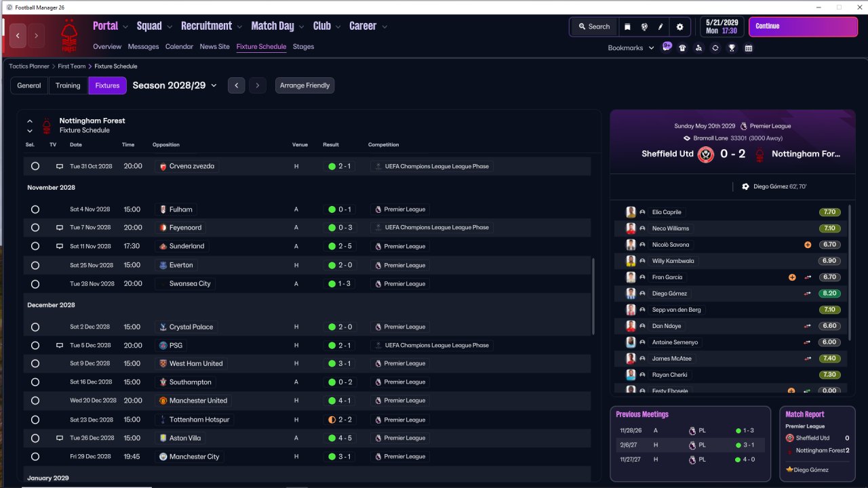The width and height of the screenshot is (868, 488).
Task: Expand the Portal menu chevron
Action: click(125, 27)
